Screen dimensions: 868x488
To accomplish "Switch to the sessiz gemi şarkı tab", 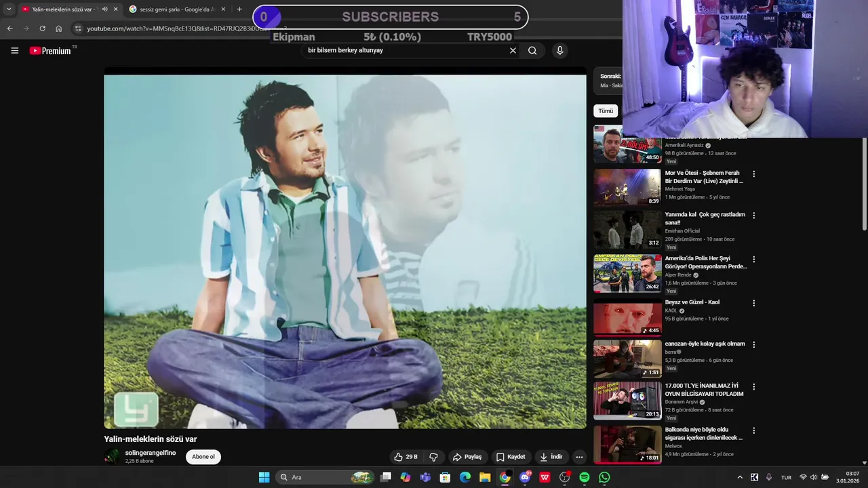I will coord(178,9).
